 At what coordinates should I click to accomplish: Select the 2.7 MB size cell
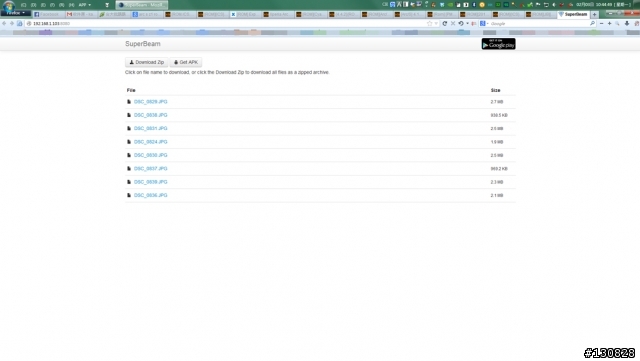pyautogui.click(x=497, y=102)
